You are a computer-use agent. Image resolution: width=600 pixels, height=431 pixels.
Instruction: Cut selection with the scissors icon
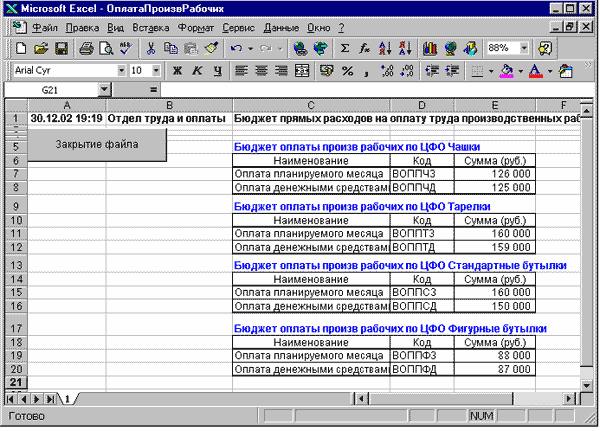point(151,48)
